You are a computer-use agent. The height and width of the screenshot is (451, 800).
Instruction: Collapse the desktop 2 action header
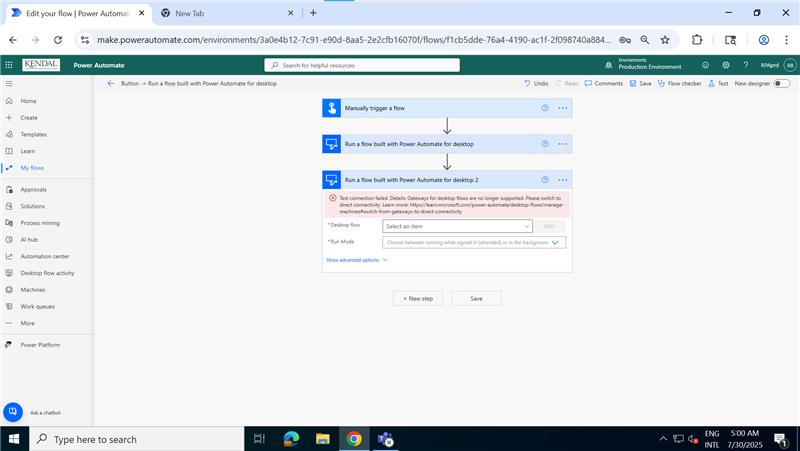click(447, 180)
